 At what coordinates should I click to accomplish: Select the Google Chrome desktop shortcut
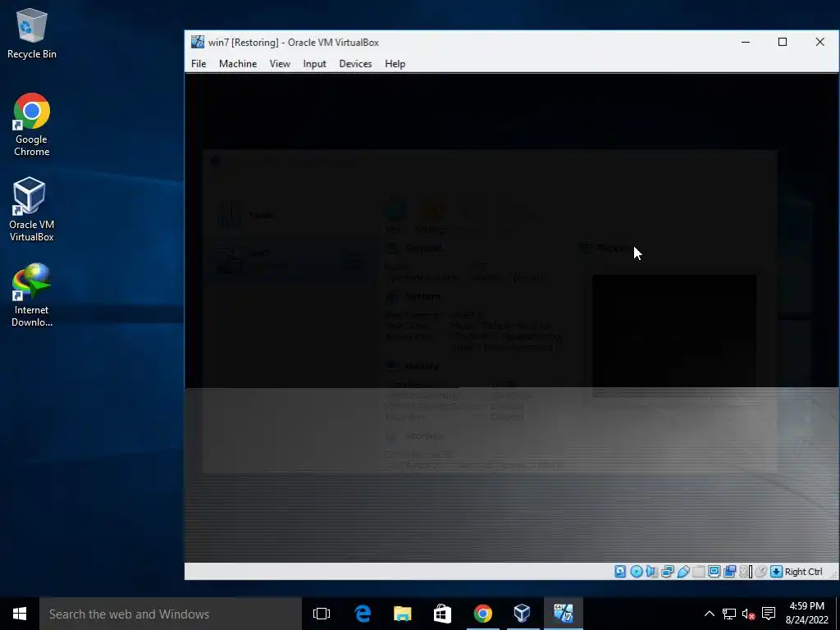[32, 125]
